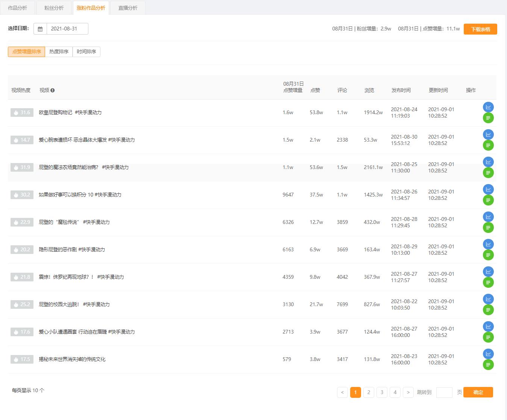Screen dimensions: 507x420
Task: Open video 屁登的“魔毯传说”
Action: (x=74, y=222)
